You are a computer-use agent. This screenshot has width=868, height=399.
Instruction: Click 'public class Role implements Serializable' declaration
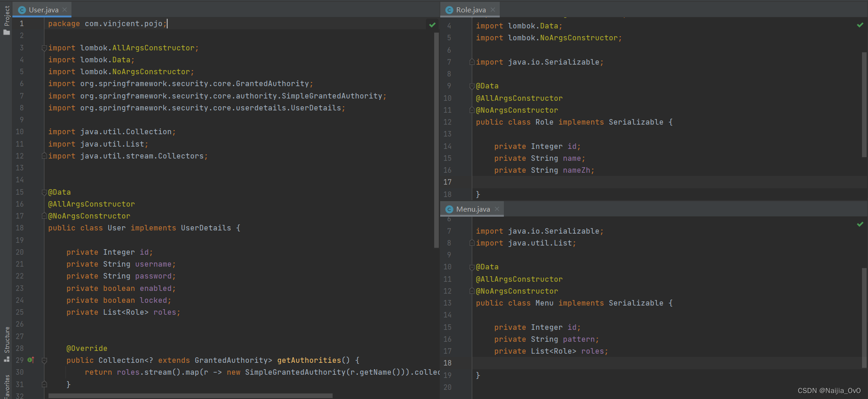[574, 122]
